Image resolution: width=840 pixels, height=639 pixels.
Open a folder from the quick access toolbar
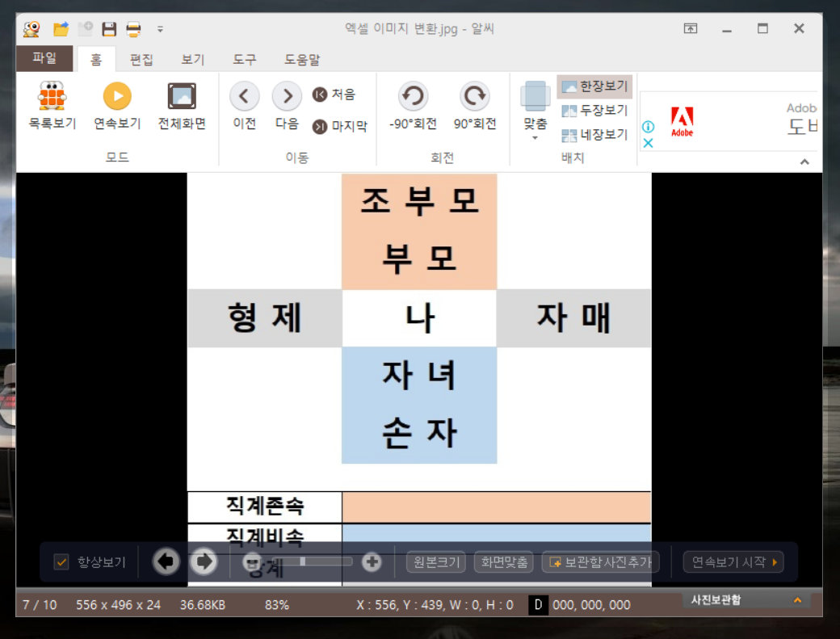pyautogui.click(x=60, y=27)
